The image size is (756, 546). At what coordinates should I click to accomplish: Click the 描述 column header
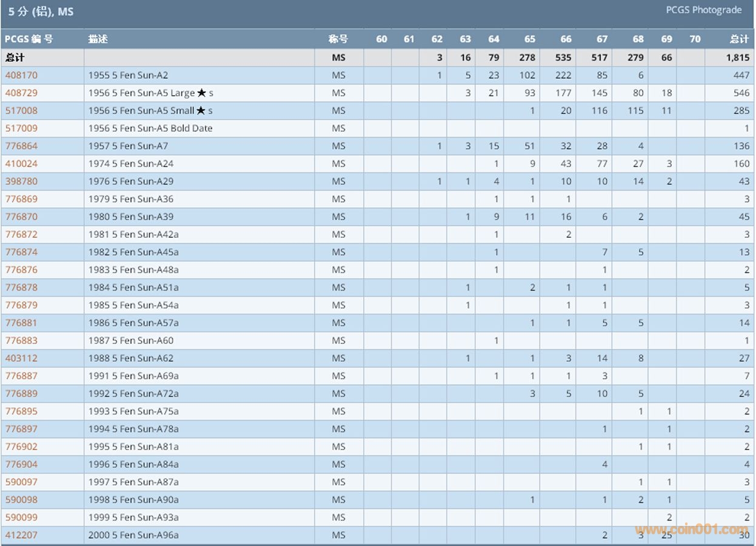coord(98,39)
